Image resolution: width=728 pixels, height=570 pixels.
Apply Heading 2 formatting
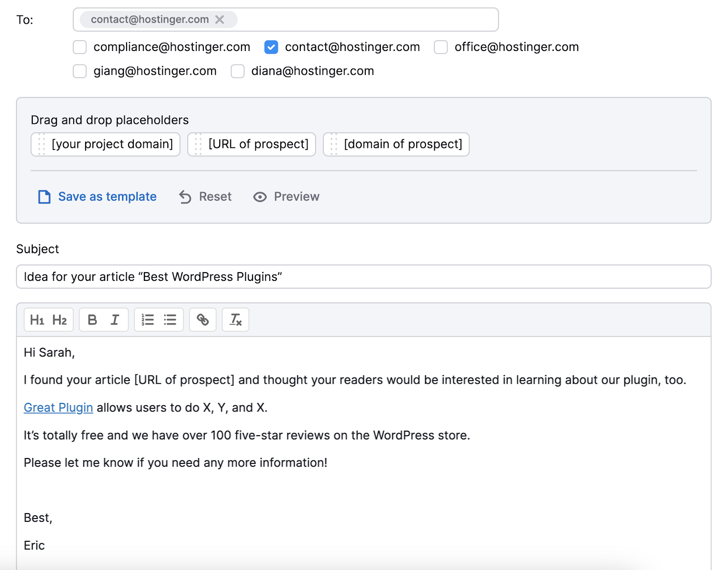(59, 320)
